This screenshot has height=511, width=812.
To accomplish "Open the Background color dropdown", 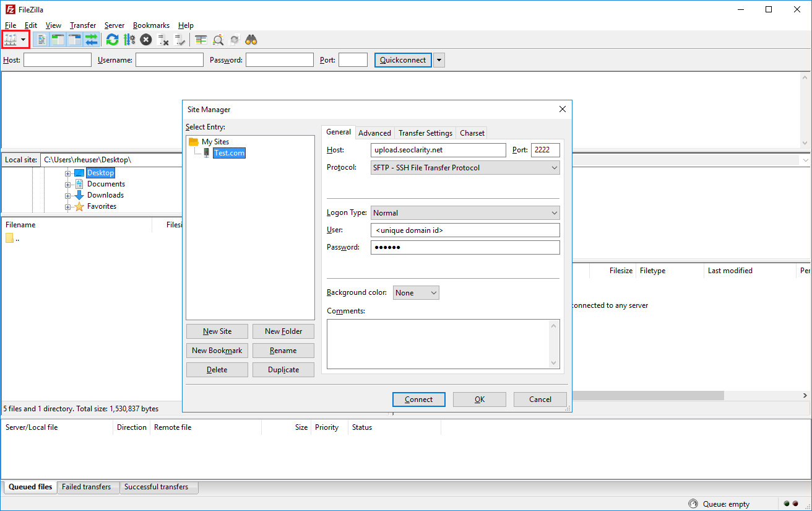I will (x=416, y=293).
